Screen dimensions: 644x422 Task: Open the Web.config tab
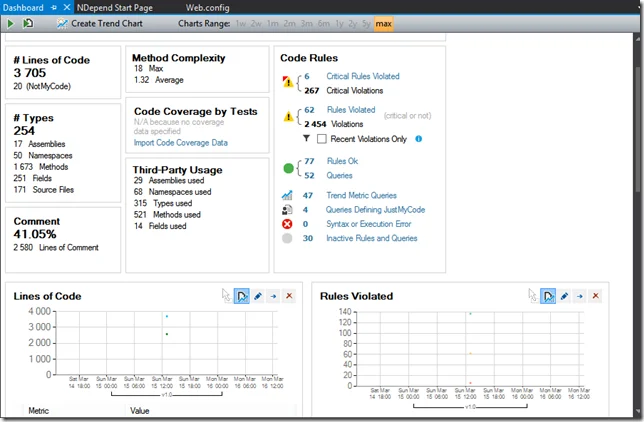(207, 8)
